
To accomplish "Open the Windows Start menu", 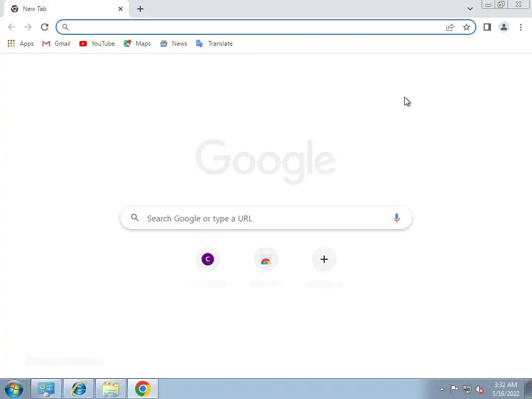I will [x=14, y=389].
